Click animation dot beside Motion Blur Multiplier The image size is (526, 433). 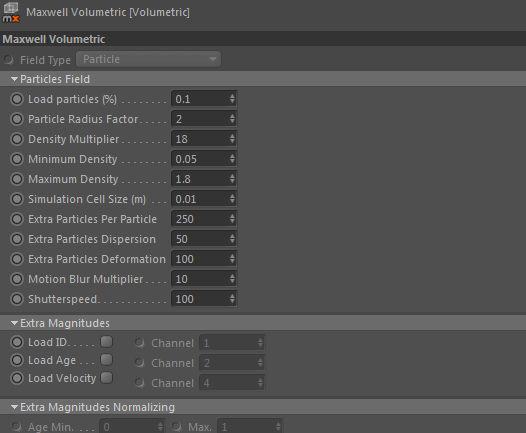tap(17, 279)
